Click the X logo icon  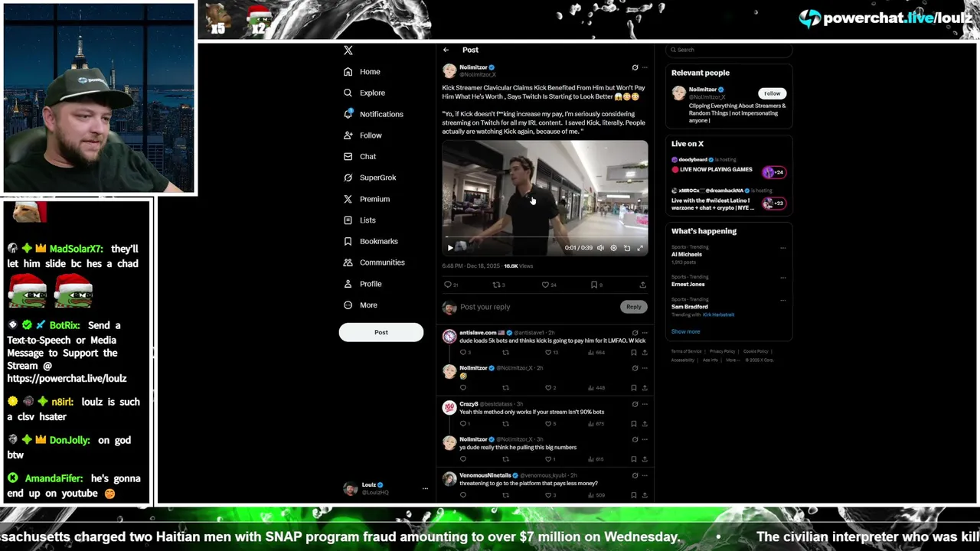click(348, 51)
